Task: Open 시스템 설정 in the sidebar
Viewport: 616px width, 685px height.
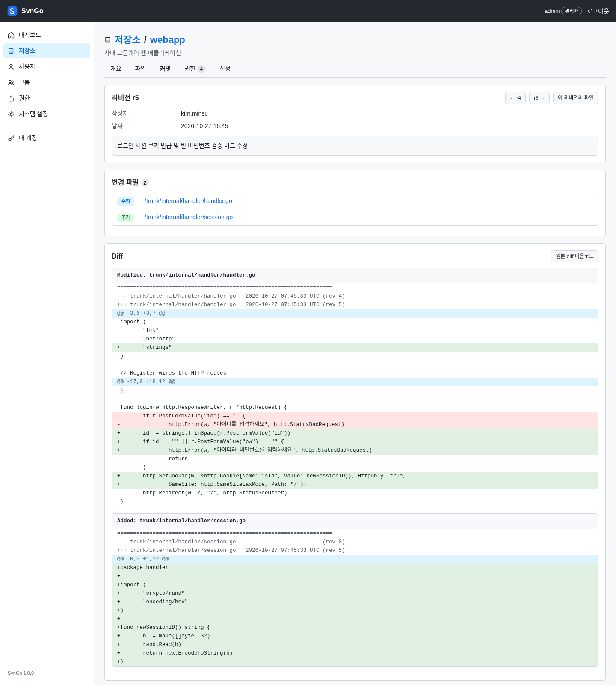Action: point(47,114)
